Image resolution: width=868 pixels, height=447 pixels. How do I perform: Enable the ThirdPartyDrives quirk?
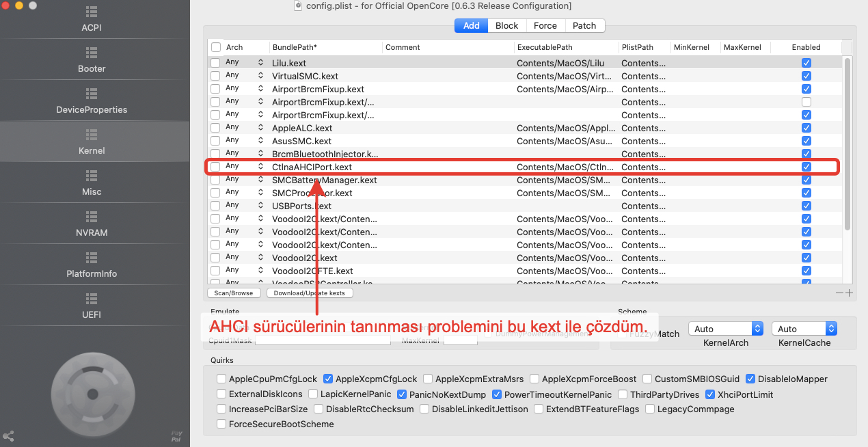point(623,394)
